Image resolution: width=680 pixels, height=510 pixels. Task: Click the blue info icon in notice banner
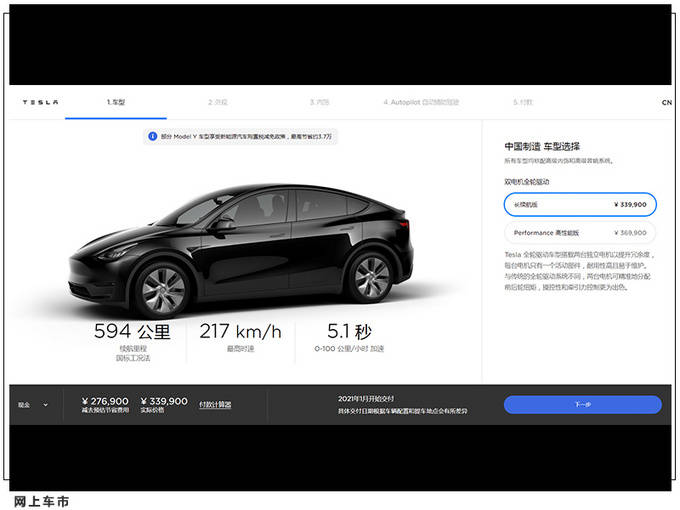[x=152, y=136]
